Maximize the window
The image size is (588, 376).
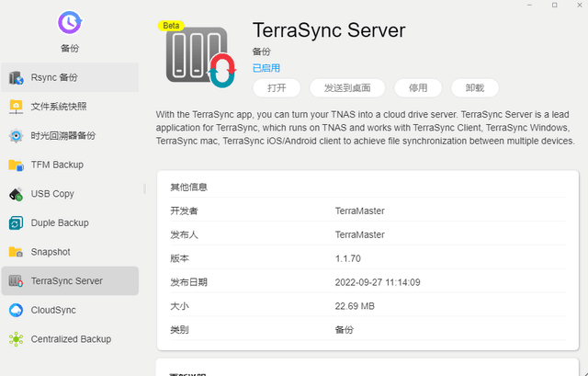(554, 6)
